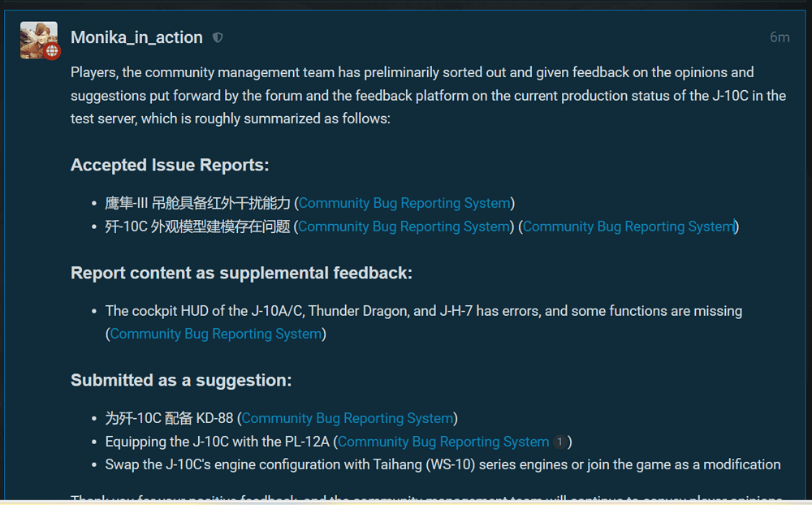
Task: Open the Monika_in_action username profile link
Action: (x=136, y=37)
